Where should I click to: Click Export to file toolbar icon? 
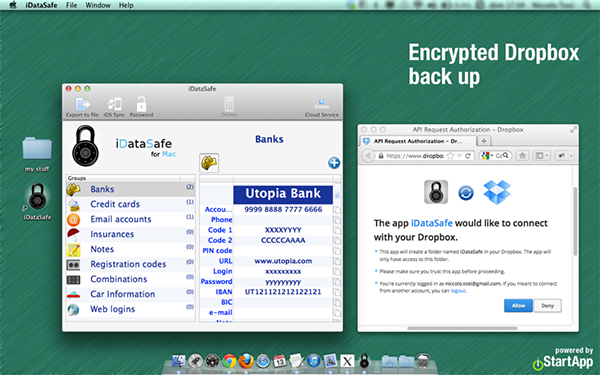tap(82, 107)
